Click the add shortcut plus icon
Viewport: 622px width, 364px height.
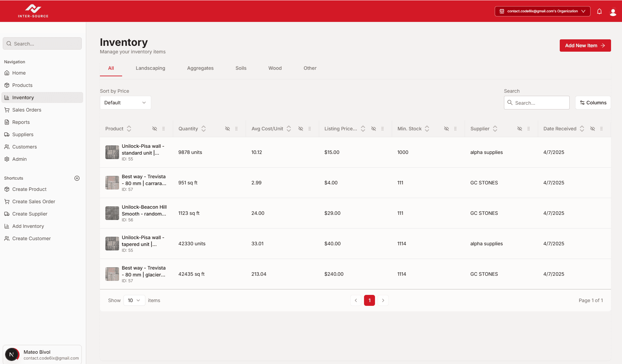click(77, 178)
